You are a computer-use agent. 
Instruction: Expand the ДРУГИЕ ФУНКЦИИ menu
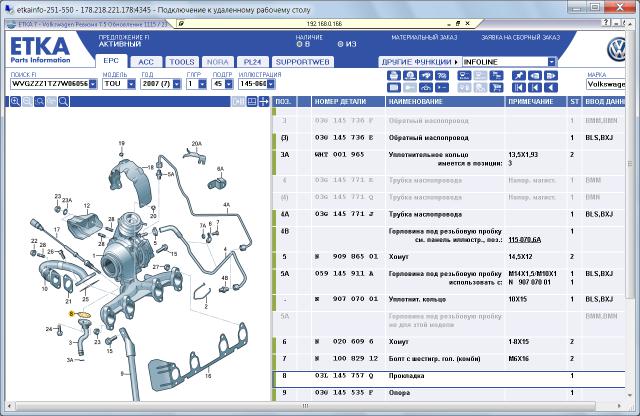point(420,62)
